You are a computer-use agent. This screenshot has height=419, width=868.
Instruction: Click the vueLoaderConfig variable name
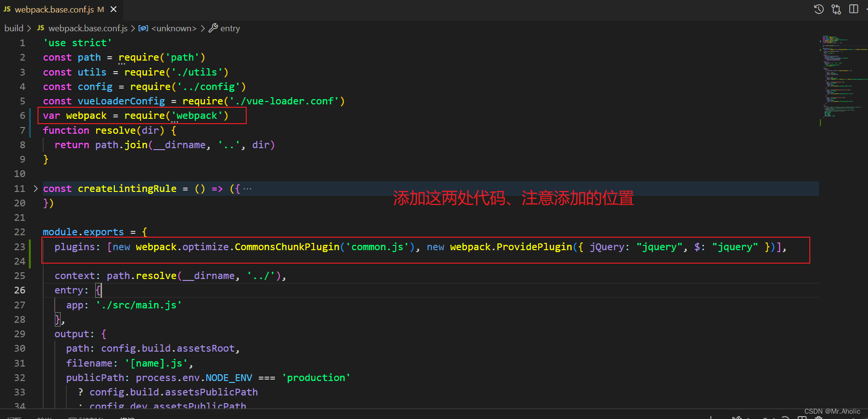[121, 101]
